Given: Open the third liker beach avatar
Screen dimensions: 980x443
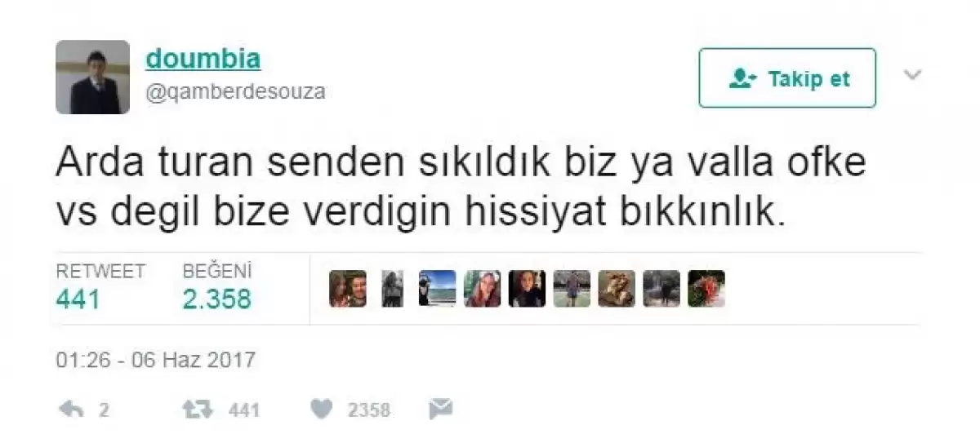Looking at the screenshot, I should pos(437,289).
